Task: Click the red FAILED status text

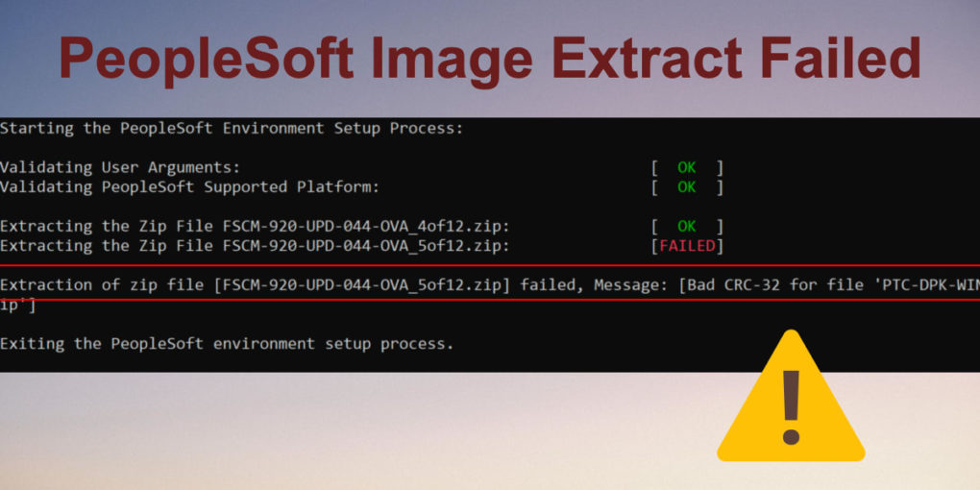Action: point(687,246)
